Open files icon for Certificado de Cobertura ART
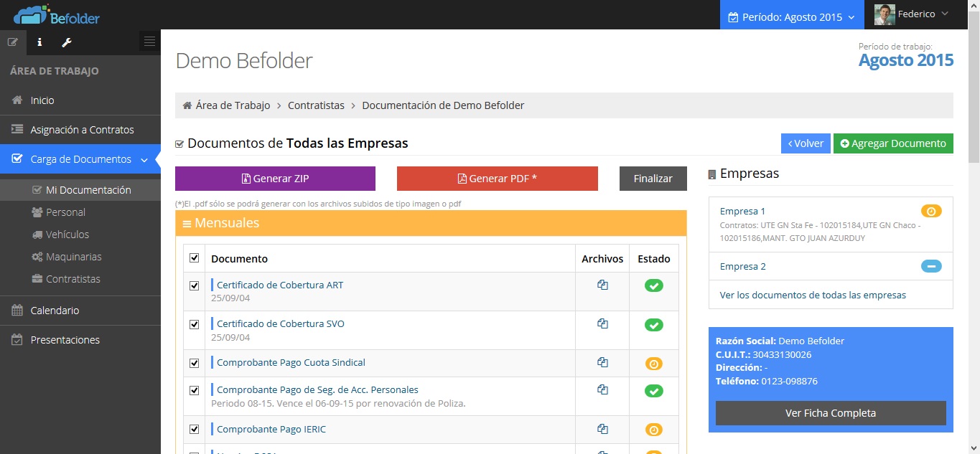The width and height of the screenshot is (980, 454). (x=602, y=285)
